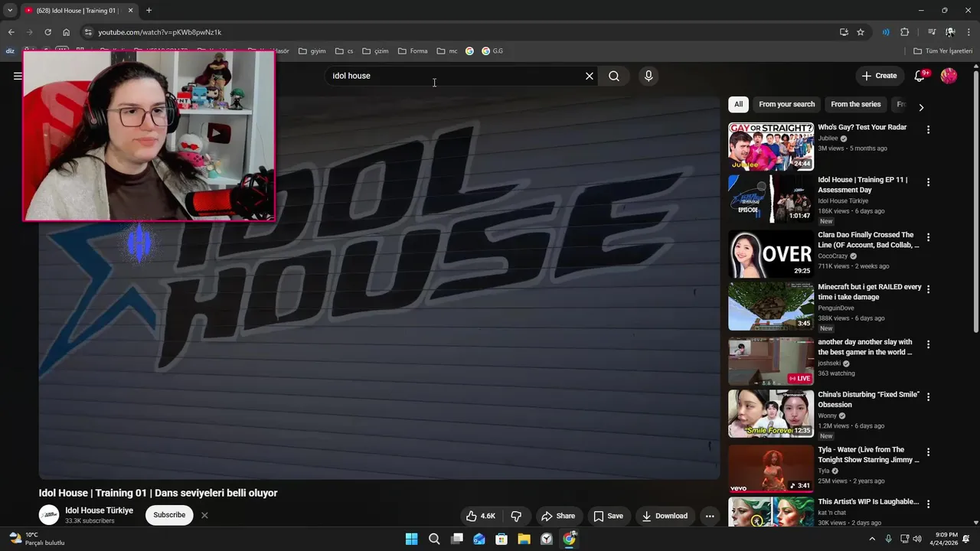
Task: Open Microsoft Store from the taskbar
Action: click(x=501, y=539)
